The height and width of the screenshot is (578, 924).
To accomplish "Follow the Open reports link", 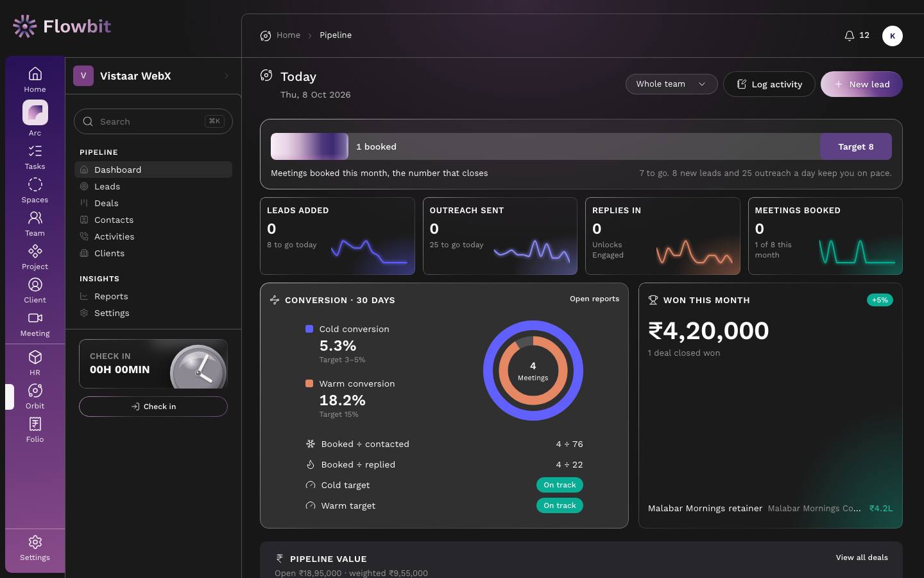I will [x=594, y=299].
